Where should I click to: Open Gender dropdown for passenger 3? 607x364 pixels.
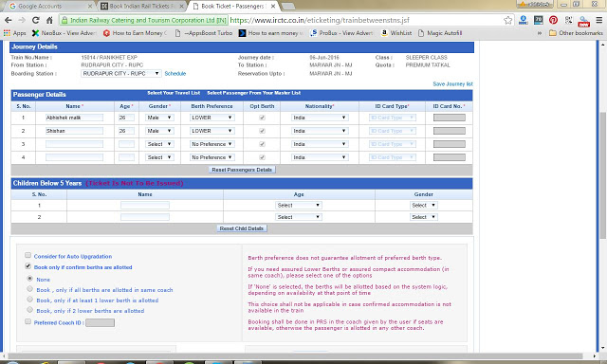pos(159,144)
